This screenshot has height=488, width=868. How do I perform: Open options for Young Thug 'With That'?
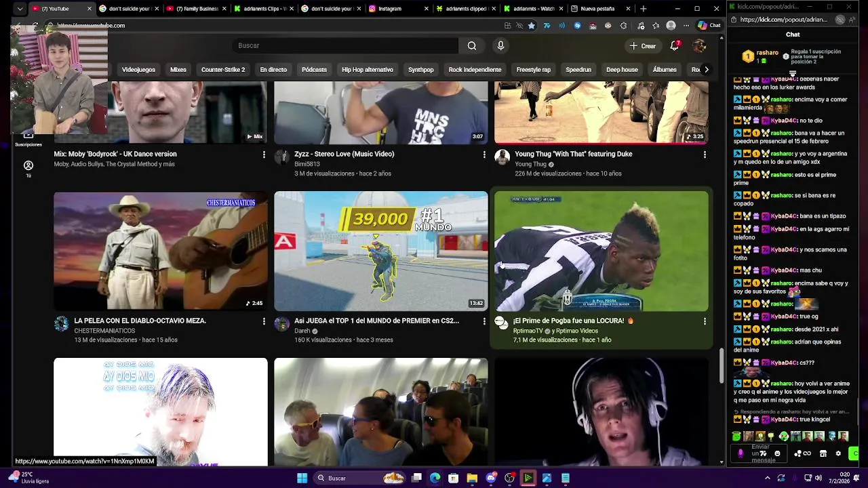[705, 155]
